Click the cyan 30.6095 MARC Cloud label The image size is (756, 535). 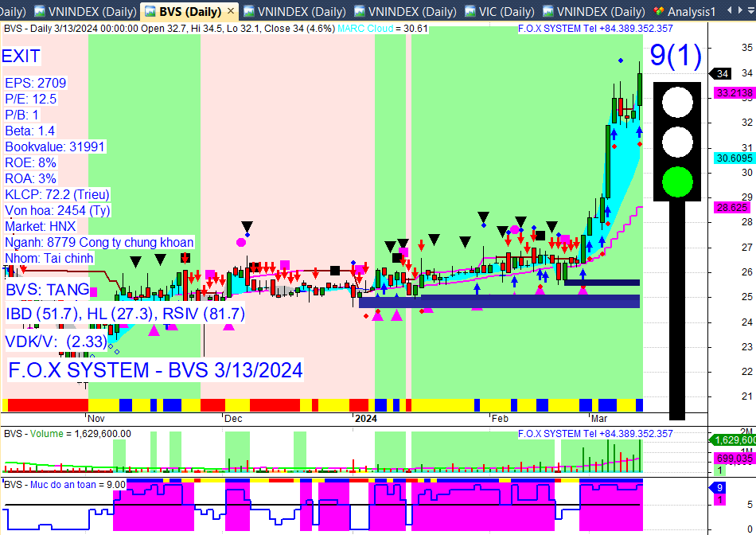click(734, 158)
